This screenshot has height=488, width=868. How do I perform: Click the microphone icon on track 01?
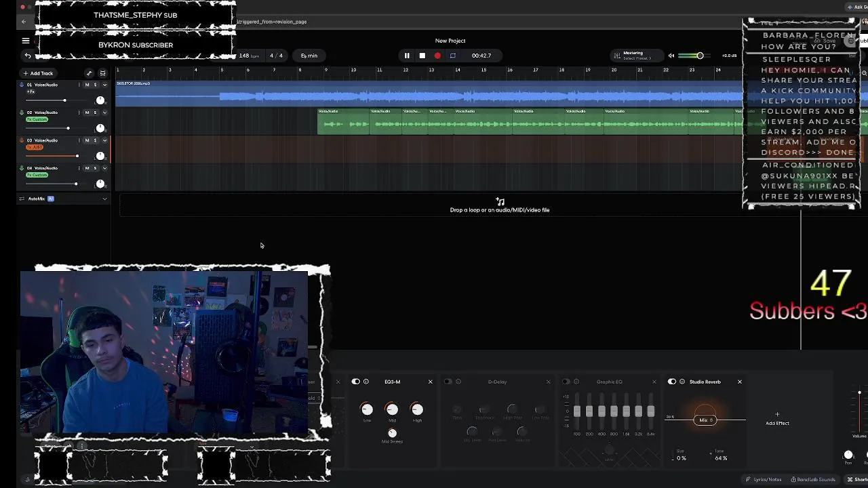(x=22, y=85)
